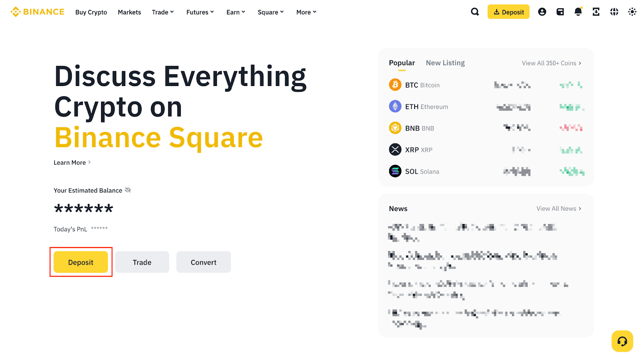Click the download app icon

[x=596, y=12]
